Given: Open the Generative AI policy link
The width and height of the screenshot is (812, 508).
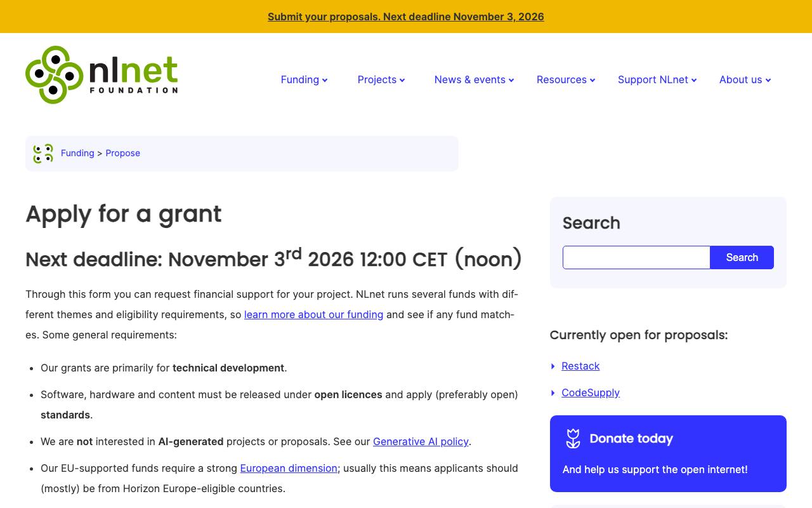Looking at the screenshot, I should pyautogui.click(x=421, y=441).
